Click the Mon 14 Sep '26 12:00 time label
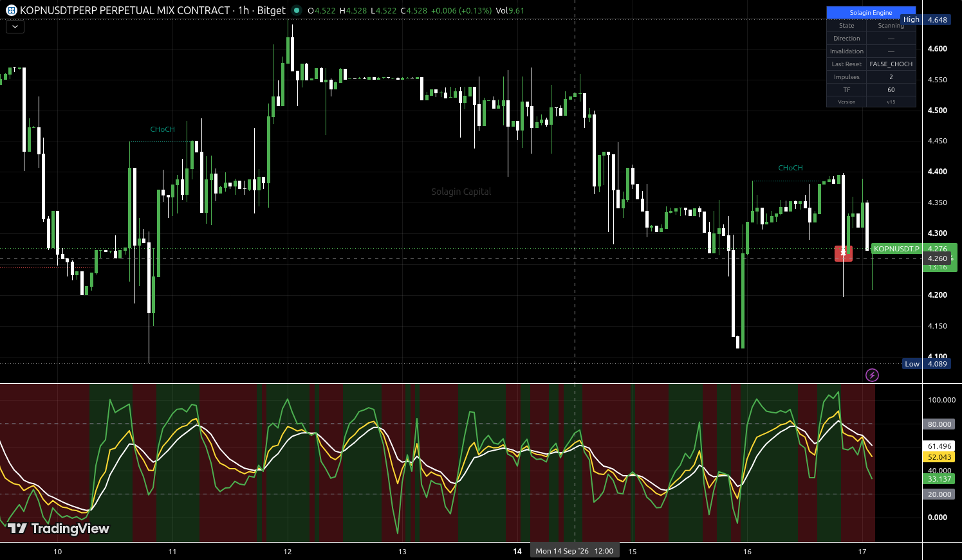 (575, 551)
